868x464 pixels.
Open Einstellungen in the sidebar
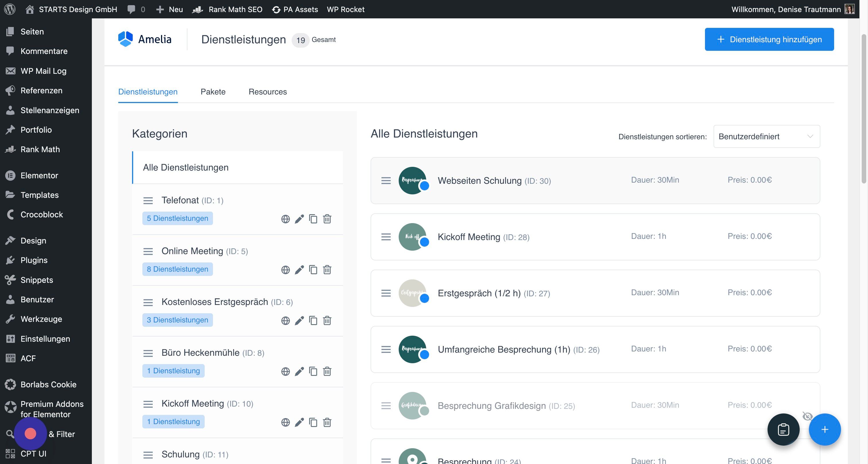(45, 339)
